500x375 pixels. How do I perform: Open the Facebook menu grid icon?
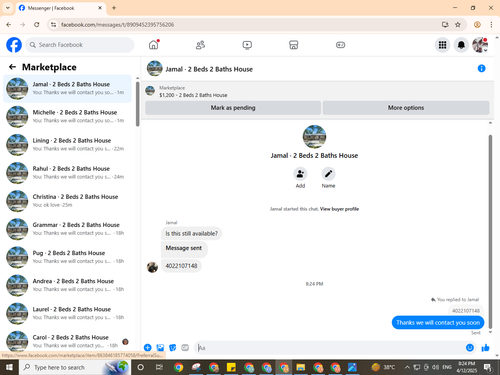[x=442, y=45]
